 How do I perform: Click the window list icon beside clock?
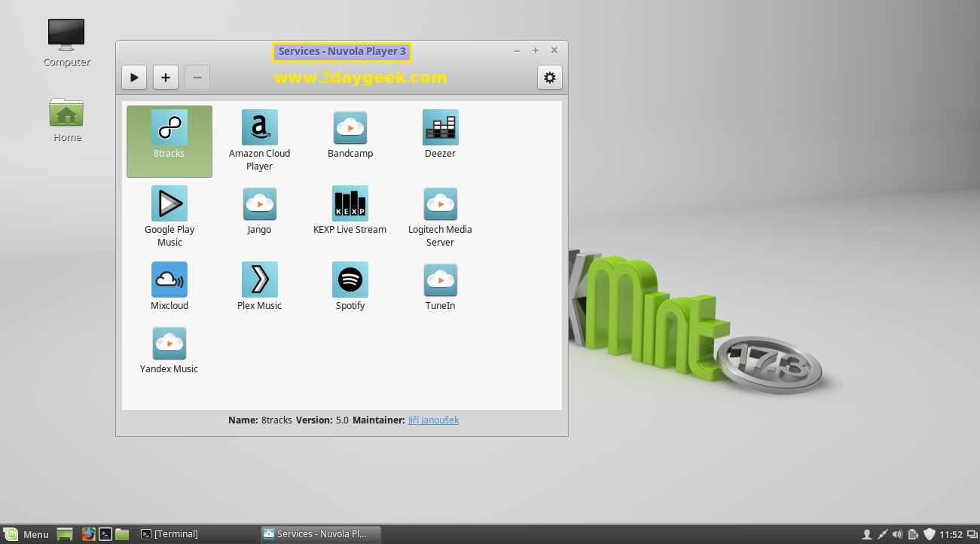(972, 534)
